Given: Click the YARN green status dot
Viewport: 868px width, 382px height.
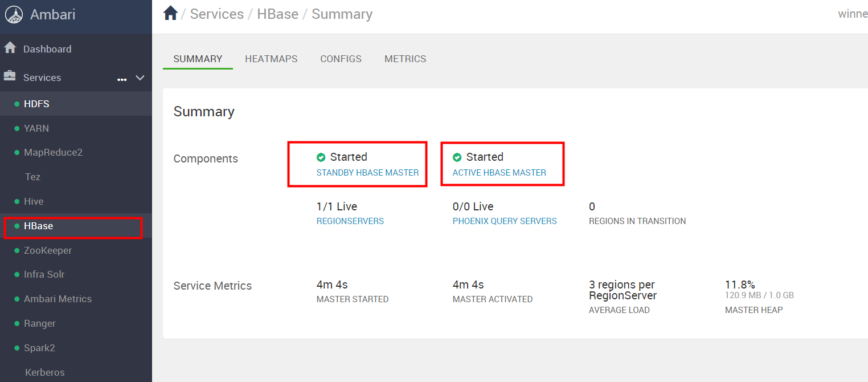Looking at the screenshot, I should 17,129.
